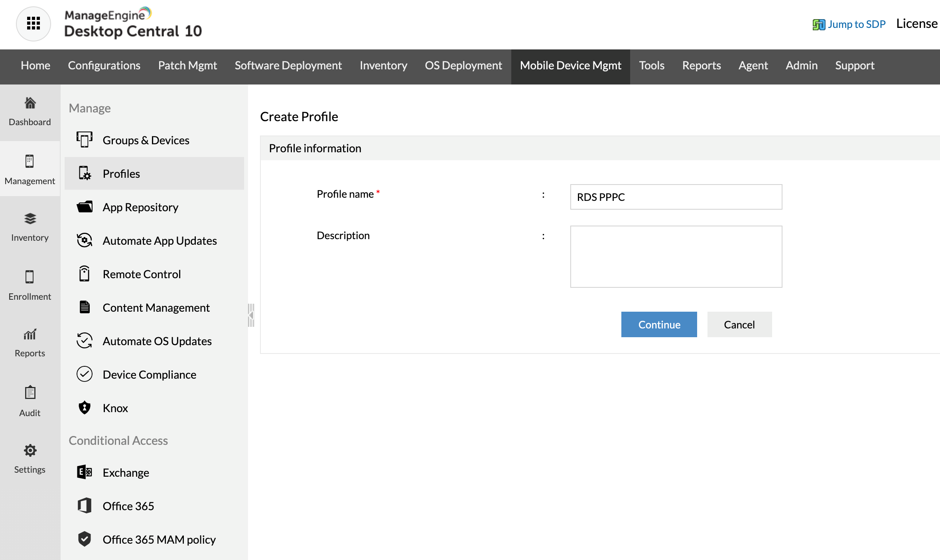Open the Inventory layers icon in sidebar
Screen dimensions: 940x560
[x=30, y=219]
